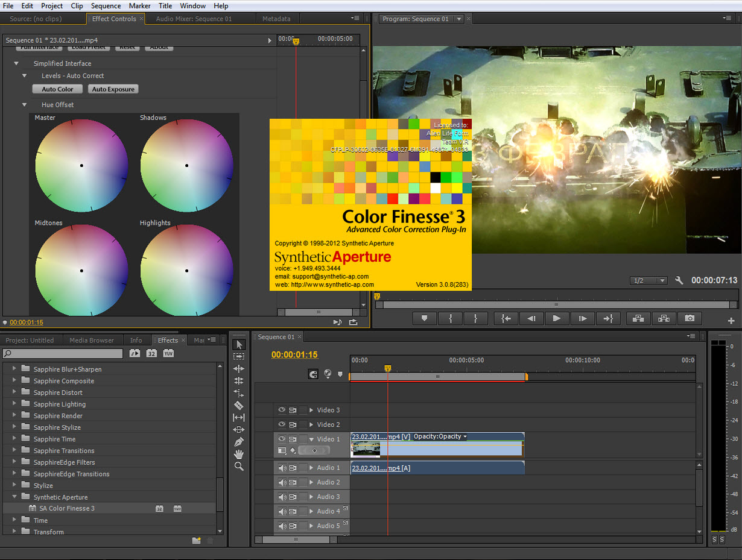Click the Highlights hue offset wheel
This screenshot has width=742, height=560.
coord(187,271)
